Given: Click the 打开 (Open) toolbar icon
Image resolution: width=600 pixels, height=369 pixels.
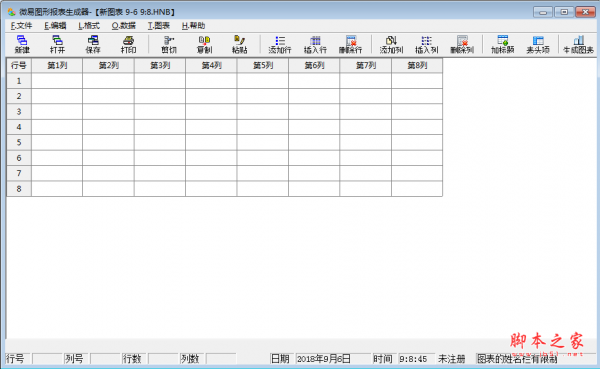Looking at the screenshot, I should [57, 44].
